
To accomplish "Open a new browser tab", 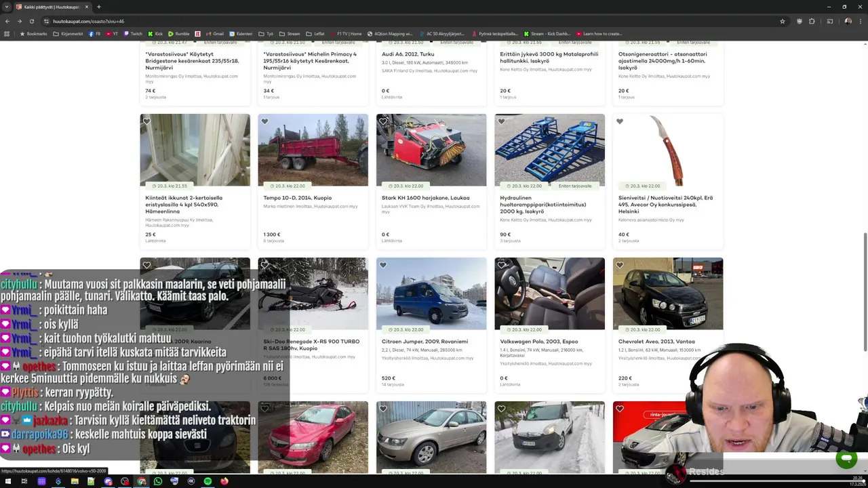I will tap(99, 7).
